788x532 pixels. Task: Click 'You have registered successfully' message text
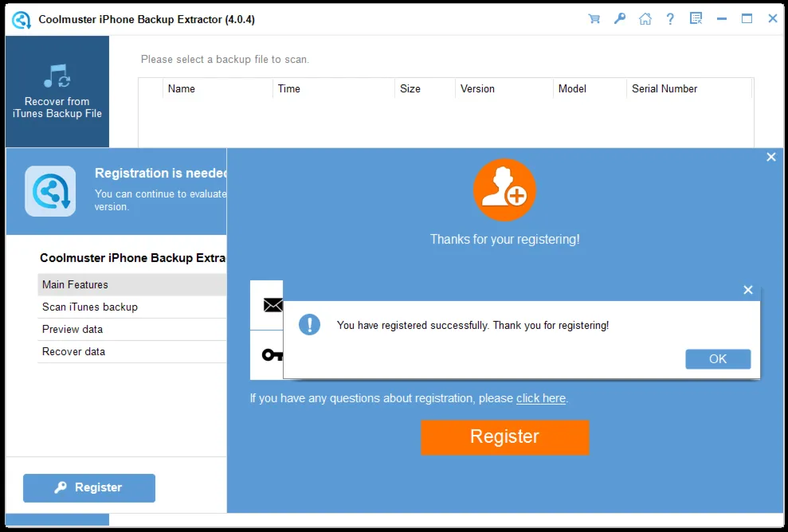coord(472,325)
